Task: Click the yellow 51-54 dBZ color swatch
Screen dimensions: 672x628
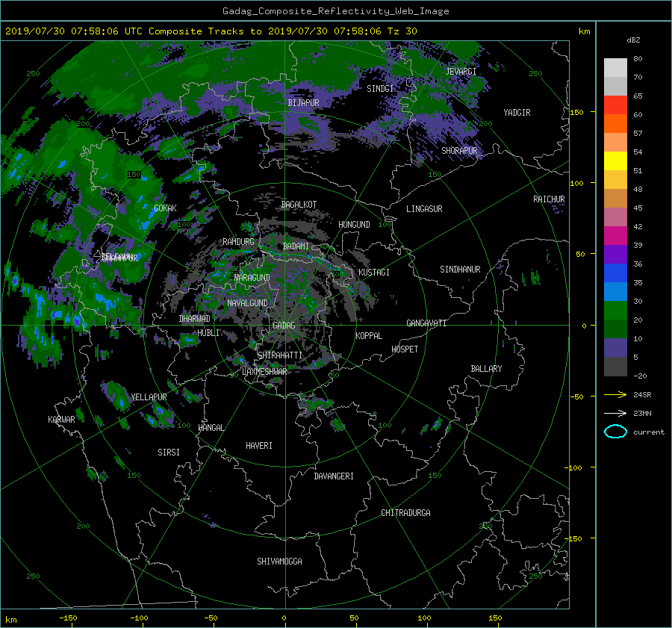Action: click(x=615, y=161)
